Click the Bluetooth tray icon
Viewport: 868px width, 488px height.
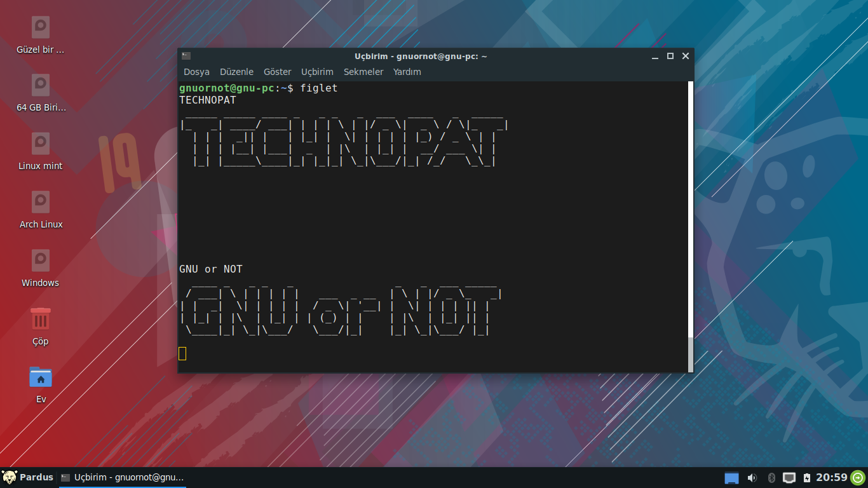[772, 478]
